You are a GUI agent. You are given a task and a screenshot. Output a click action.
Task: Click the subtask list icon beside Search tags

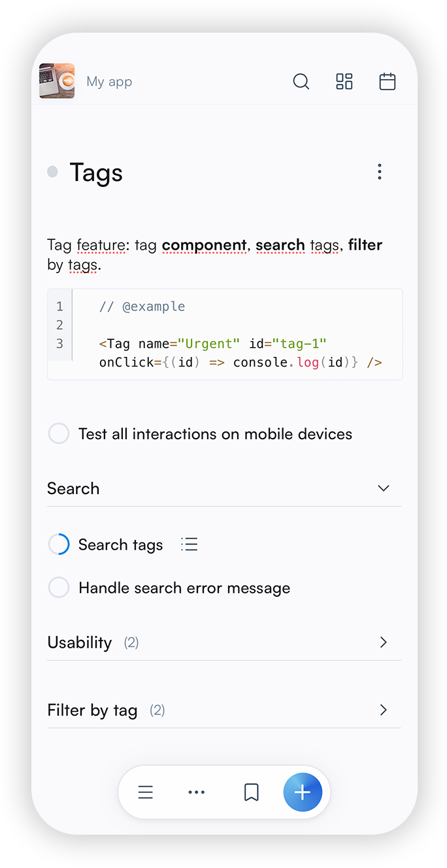click(x=190, y=544)
